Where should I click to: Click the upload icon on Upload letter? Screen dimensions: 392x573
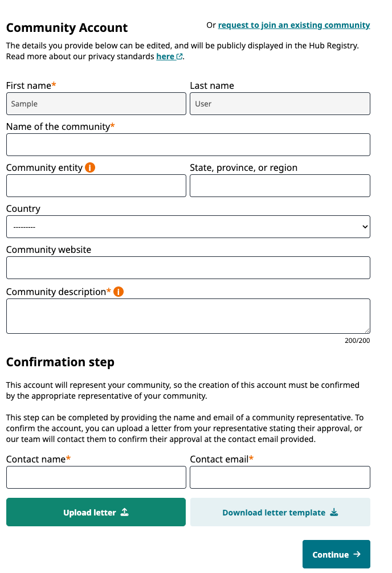[125, 513]
